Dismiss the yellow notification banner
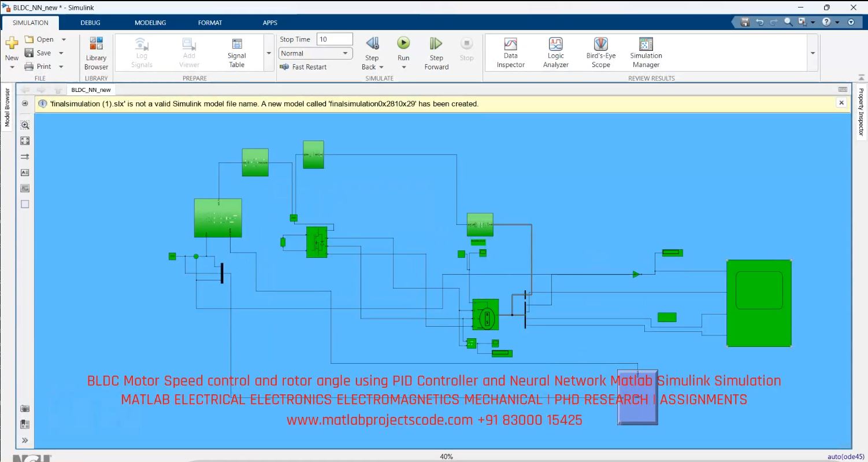 (841, 103)
